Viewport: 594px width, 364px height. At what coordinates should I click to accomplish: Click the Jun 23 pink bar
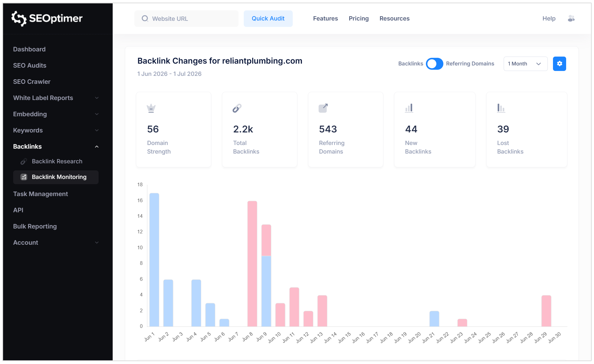tap(462, 323)
